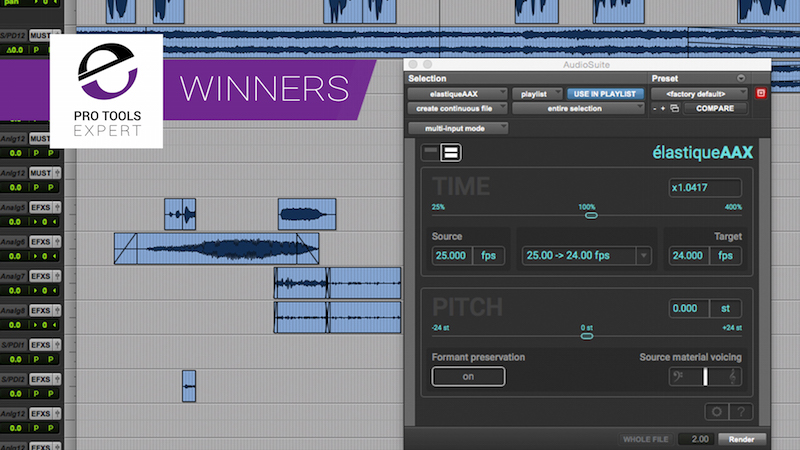Open playlist dropdown in Selection section

pos(537,94)
